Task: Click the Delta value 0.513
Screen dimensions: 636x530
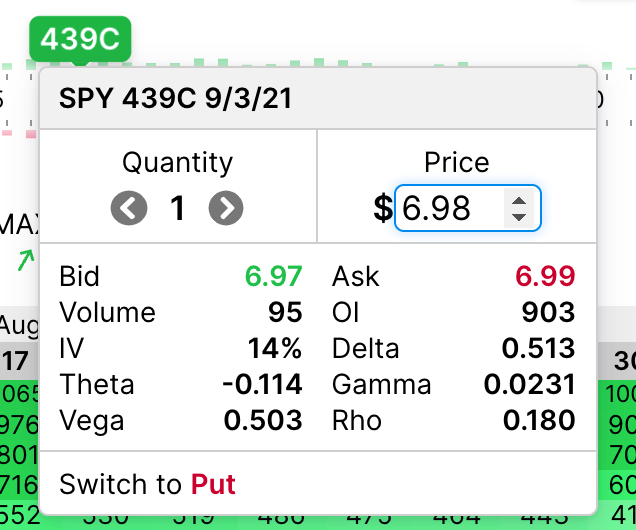Action: [539, 348]
